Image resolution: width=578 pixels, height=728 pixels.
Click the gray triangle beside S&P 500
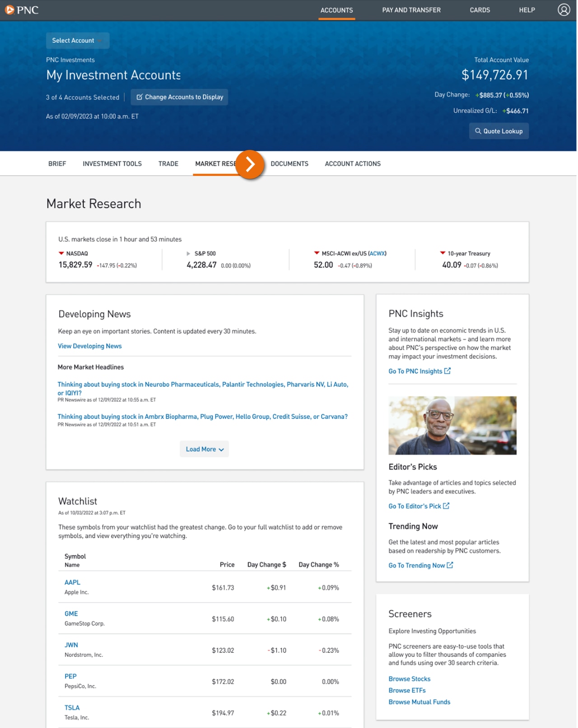coord(188,254)
